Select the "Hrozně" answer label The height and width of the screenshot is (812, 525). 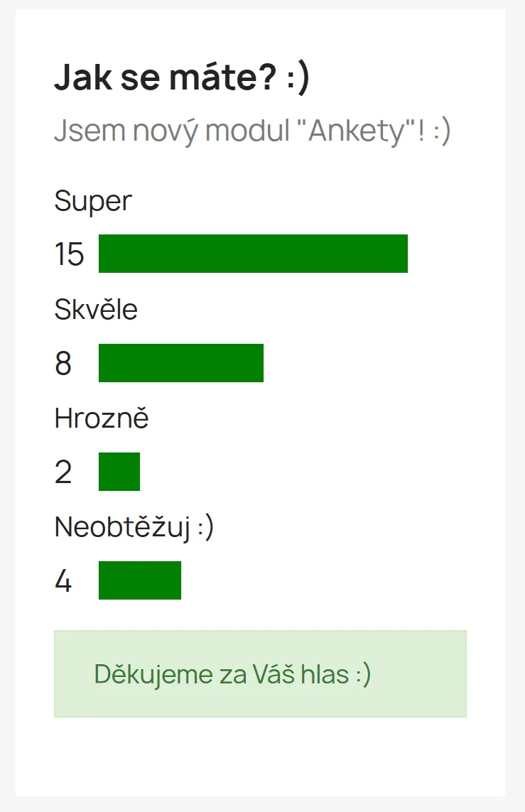coord(102,418)
